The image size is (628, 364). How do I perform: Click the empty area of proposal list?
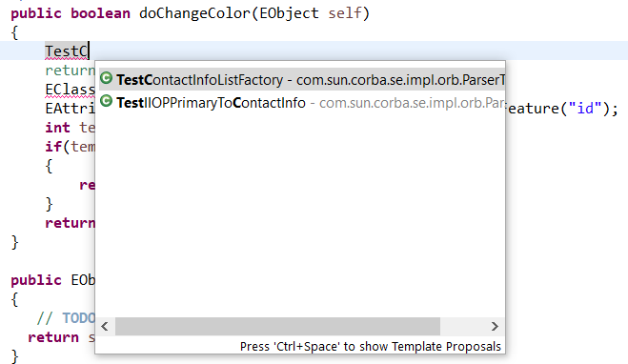[x=302, y=214]
